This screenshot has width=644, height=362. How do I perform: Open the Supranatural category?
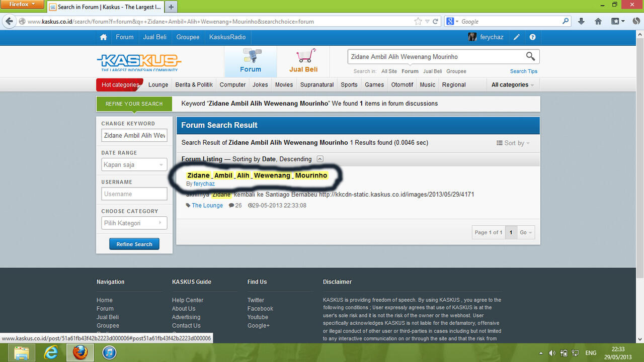[317, 84]
